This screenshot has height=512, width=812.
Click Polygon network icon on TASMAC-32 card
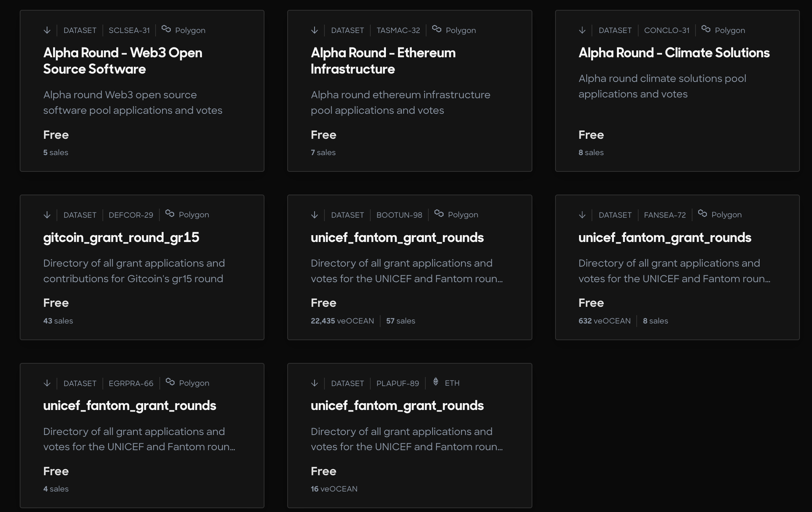[437, 29]
